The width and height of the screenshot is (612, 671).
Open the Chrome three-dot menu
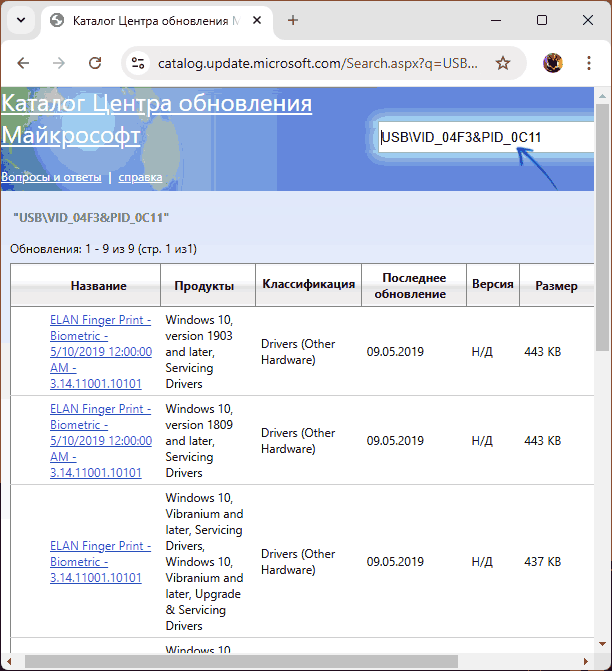click(x=589, y=63)
